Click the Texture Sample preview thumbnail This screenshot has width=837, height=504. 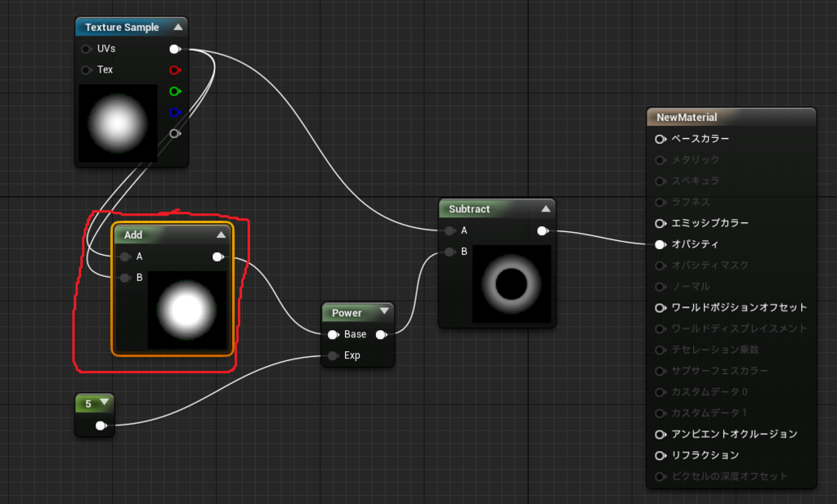[x=118, y=123]
